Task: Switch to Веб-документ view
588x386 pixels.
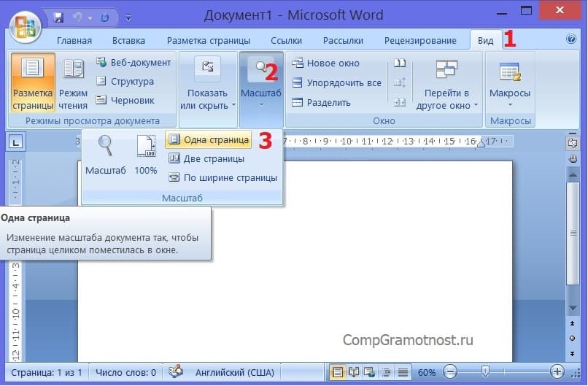Action: tap(134, 62)
